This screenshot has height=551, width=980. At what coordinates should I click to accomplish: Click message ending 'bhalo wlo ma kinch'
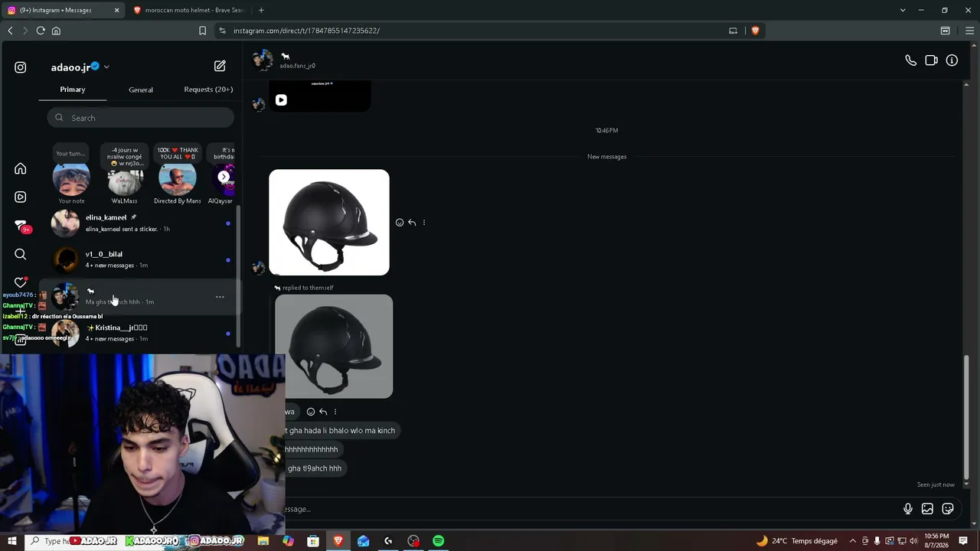point(342,430)
